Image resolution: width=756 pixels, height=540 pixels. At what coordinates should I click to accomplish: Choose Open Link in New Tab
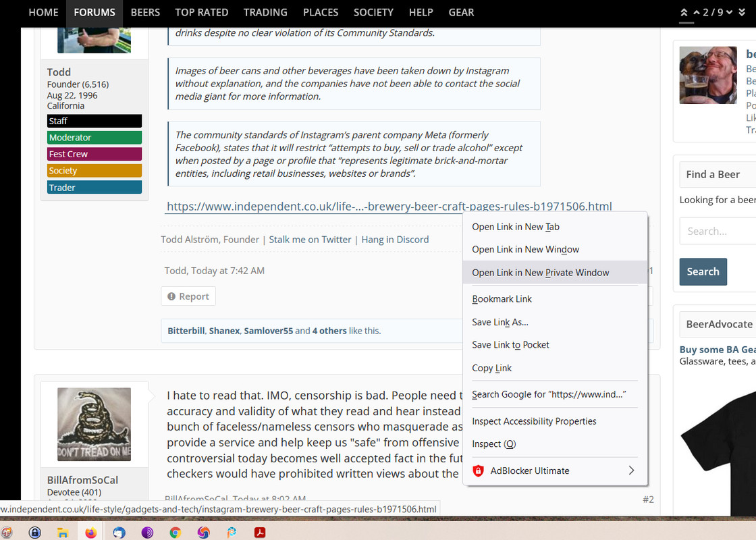pyautogui.click(x=555, y=227)
